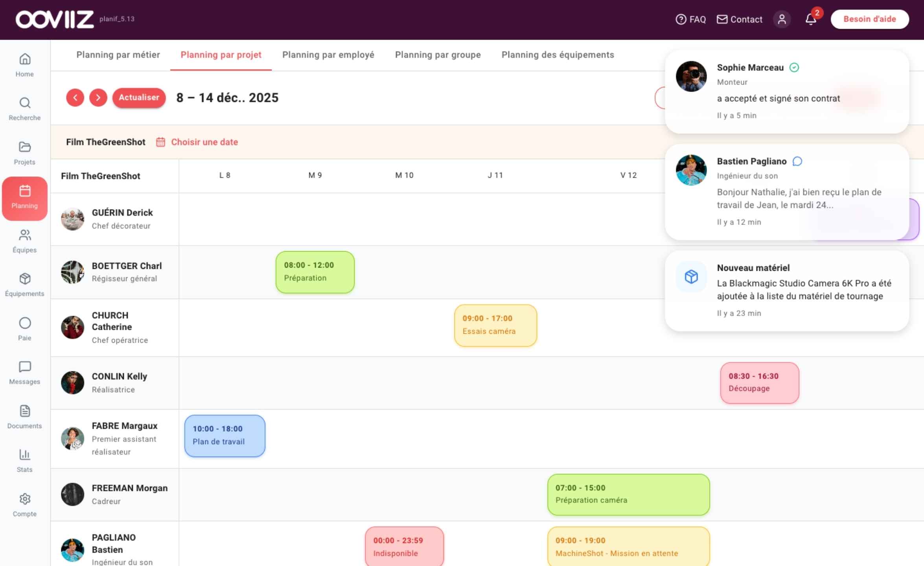Click the notifications bell icon
Screen dimensions: 924x566
[x=811, y=19]
